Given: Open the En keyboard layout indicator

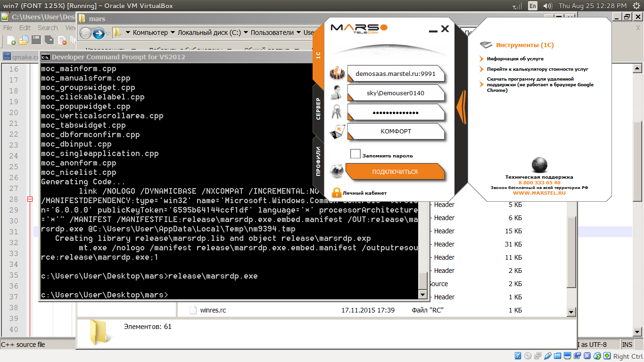Looking at the screenshot, I should point(532,6).
